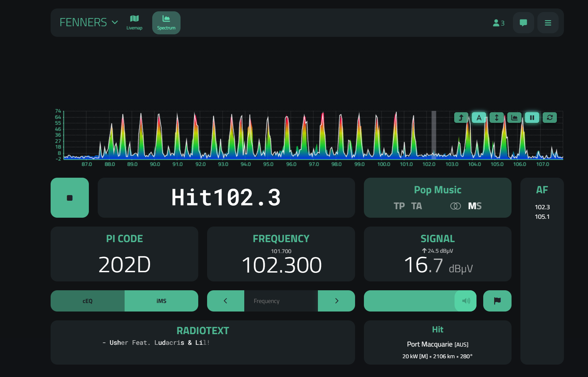Switch to the Spectrum tab
This screenshot has height=377, width=588.
point(166,23)
